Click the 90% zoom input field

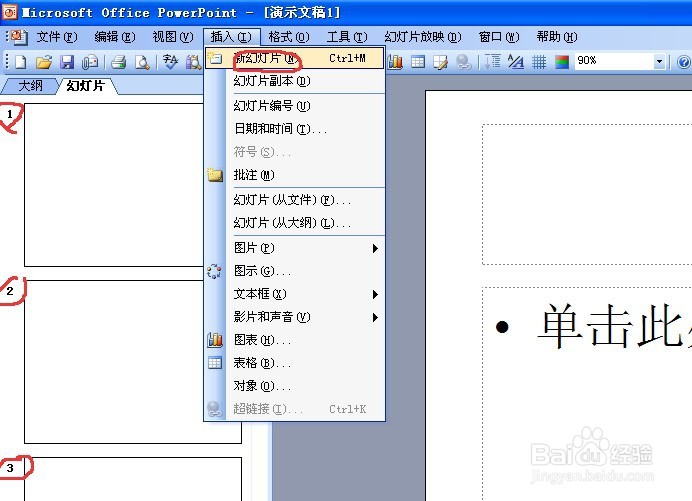click(614, 61)
